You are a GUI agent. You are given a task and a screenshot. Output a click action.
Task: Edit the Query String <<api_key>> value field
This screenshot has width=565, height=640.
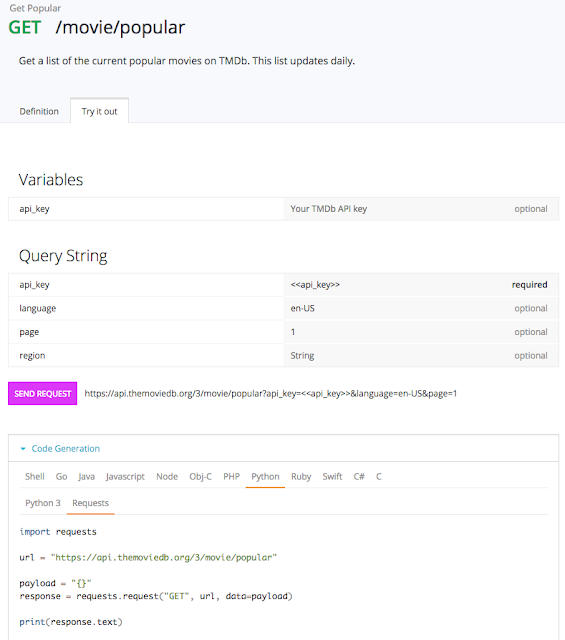tap(421, 285)
